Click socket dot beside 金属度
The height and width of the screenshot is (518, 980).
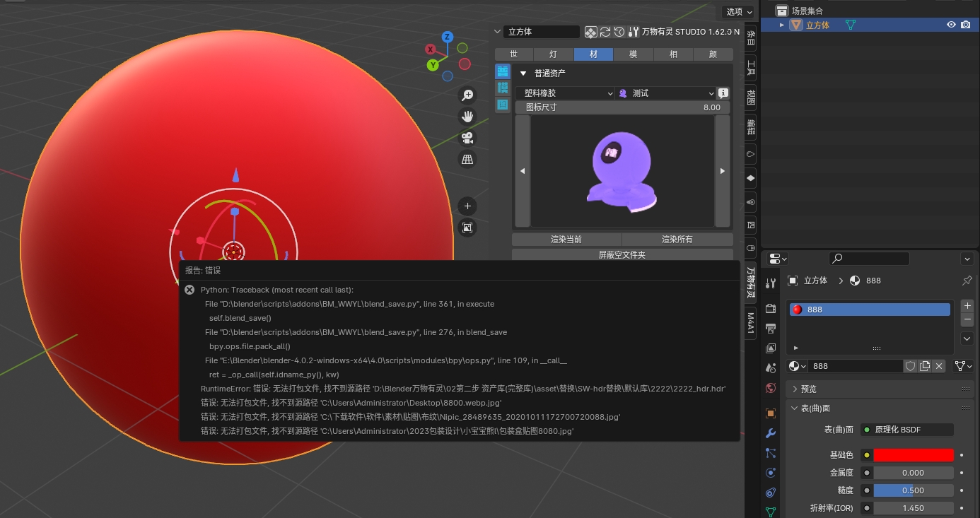[x=867, y=473]
